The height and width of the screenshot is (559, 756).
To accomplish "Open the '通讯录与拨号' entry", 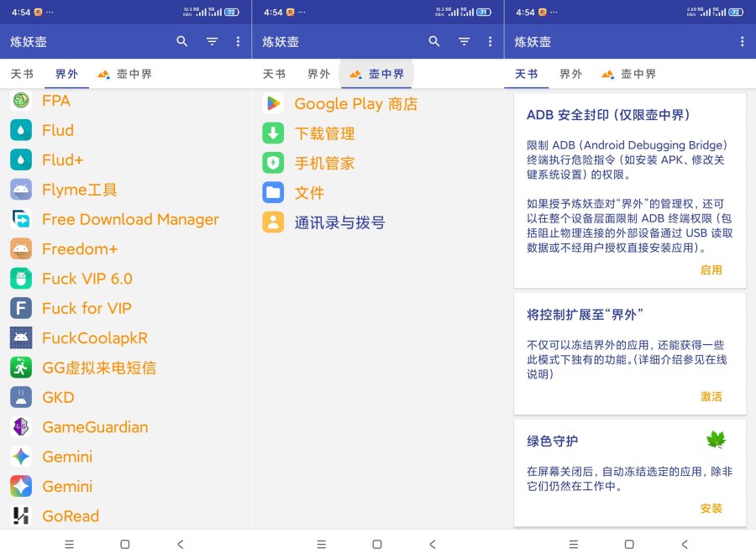I will click(x=378, y=222).
